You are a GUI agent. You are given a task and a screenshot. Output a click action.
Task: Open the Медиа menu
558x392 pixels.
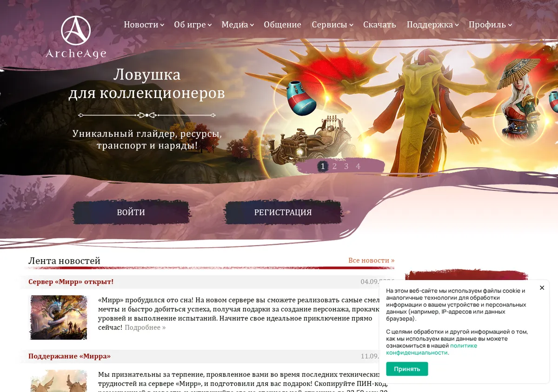pyautogui.click(x=237, y=25)
